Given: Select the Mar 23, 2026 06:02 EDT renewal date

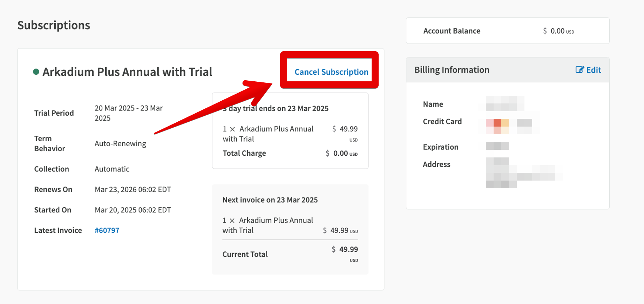Looking at the screenshot, I should [133, 189].
